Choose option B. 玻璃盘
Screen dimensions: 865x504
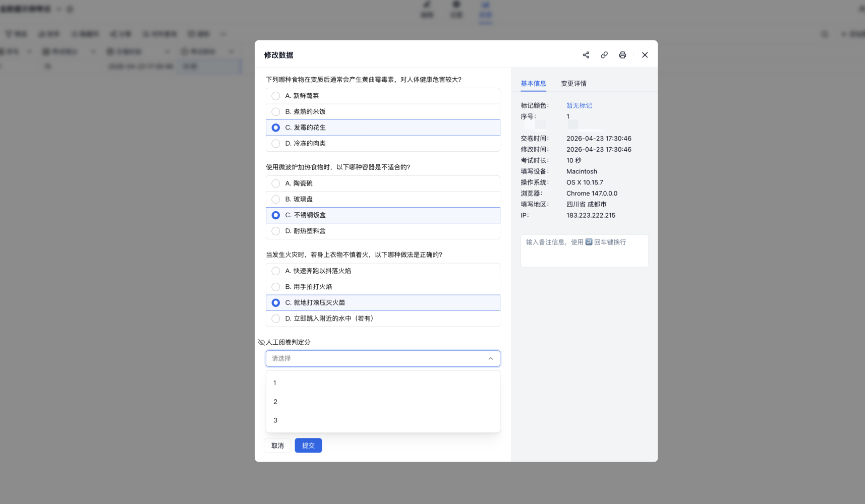click(276, 199)
